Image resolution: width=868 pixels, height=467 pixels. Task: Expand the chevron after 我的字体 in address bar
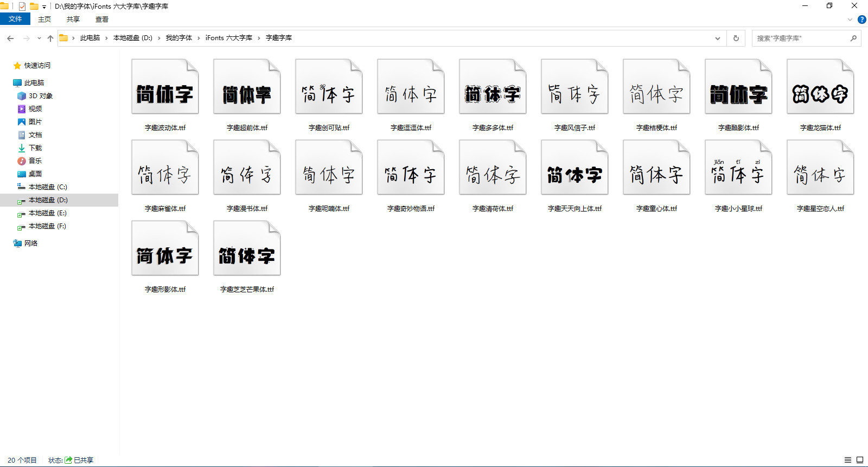(x=199, y=38)
